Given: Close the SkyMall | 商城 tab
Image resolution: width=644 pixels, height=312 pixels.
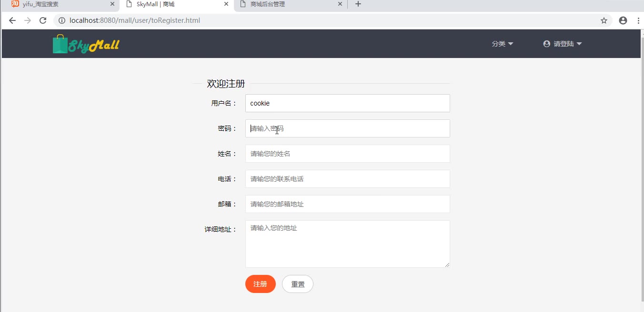Looking at the screenshot, I should click(226, 4).
